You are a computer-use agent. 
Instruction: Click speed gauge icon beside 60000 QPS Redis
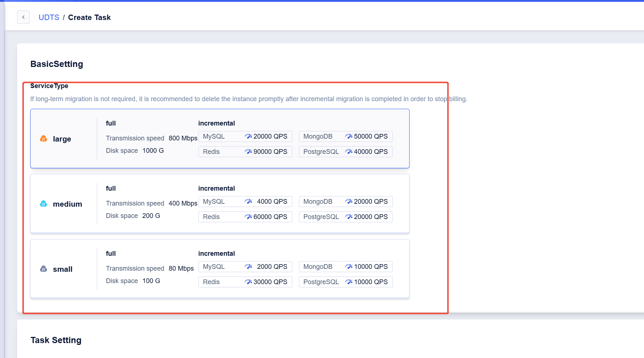(248, 217)
